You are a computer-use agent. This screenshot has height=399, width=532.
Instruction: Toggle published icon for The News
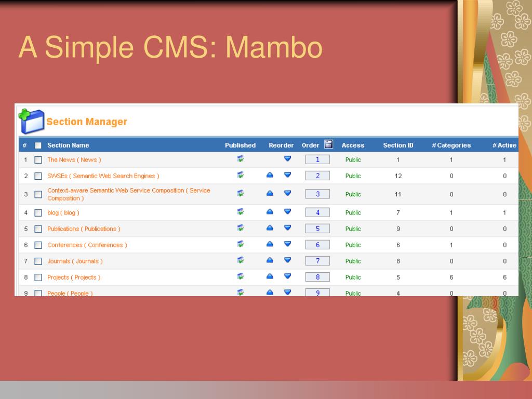point(240,158)
